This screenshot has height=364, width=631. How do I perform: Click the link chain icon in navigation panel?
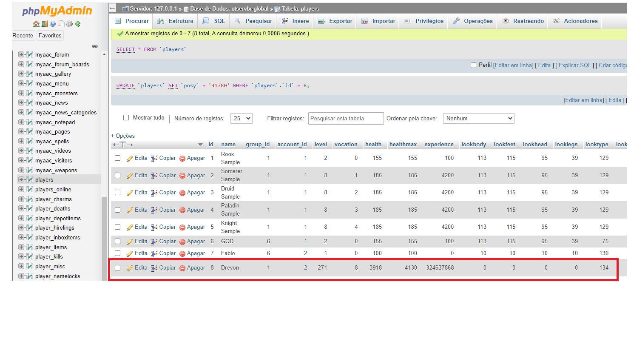point(95,46)
